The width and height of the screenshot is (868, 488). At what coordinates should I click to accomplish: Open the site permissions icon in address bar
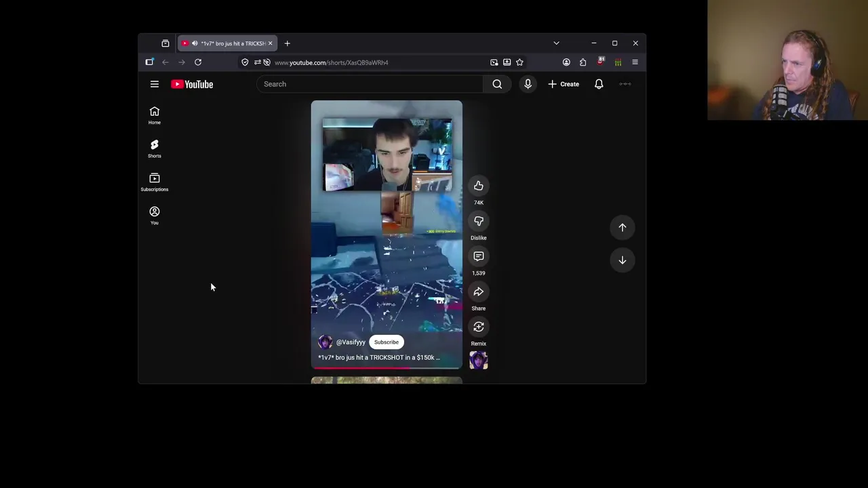257,62
